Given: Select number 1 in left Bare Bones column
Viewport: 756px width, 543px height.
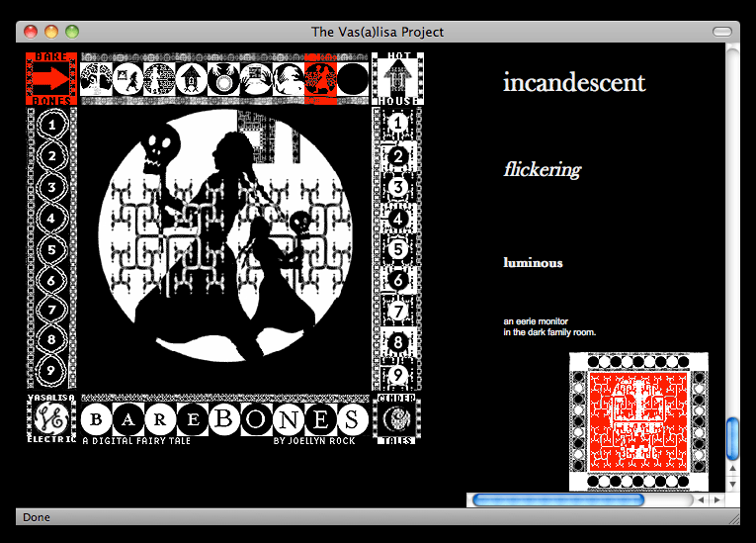Looking at the screenshot, I should (x=51, y=124).
